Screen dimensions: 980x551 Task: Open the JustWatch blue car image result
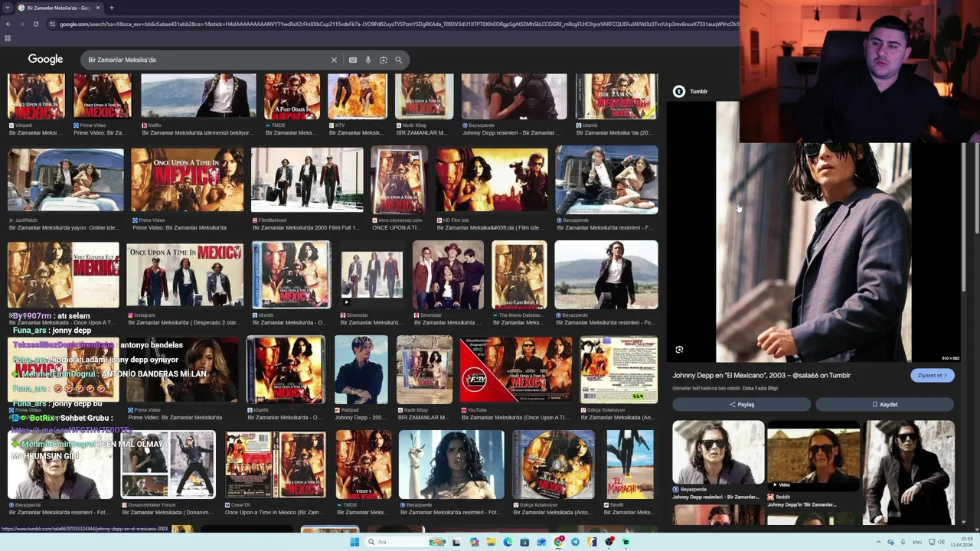click(65, 179)
